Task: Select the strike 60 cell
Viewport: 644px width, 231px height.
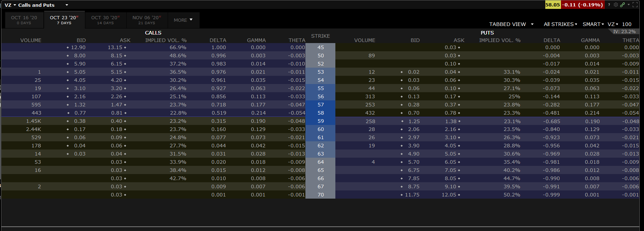Action: (320, 129)
